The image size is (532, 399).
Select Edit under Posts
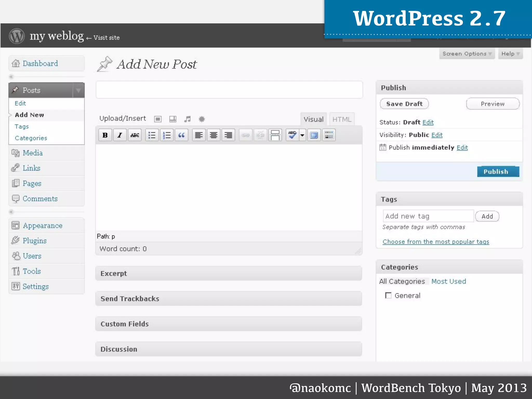pyautogui.click(x=20, y=103)
